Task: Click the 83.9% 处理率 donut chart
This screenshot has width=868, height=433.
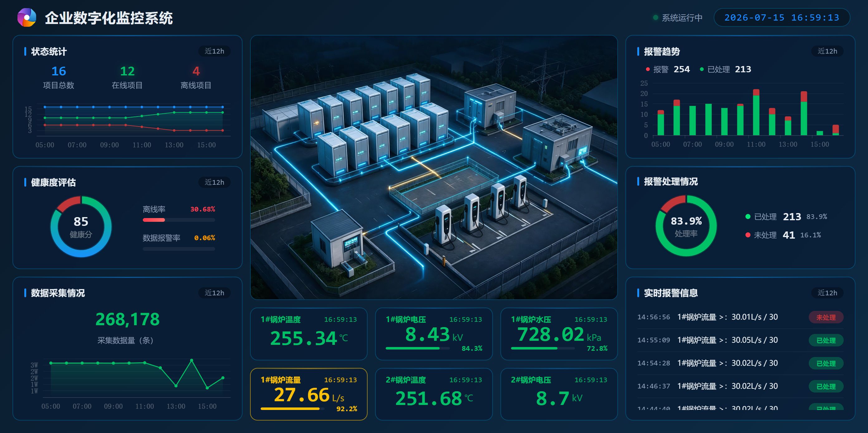Action: [686, 226]
